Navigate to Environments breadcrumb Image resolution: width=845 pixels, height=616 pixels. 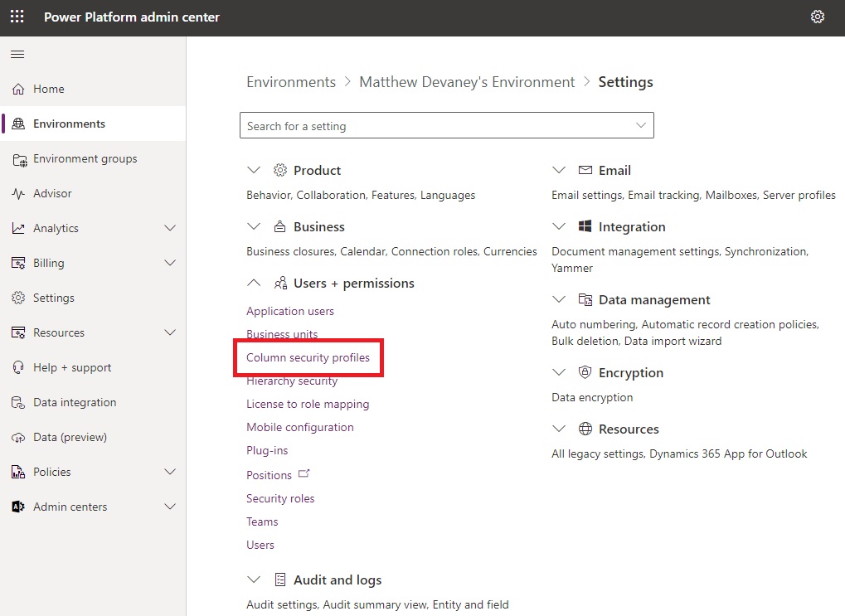[x=291, y=82]
